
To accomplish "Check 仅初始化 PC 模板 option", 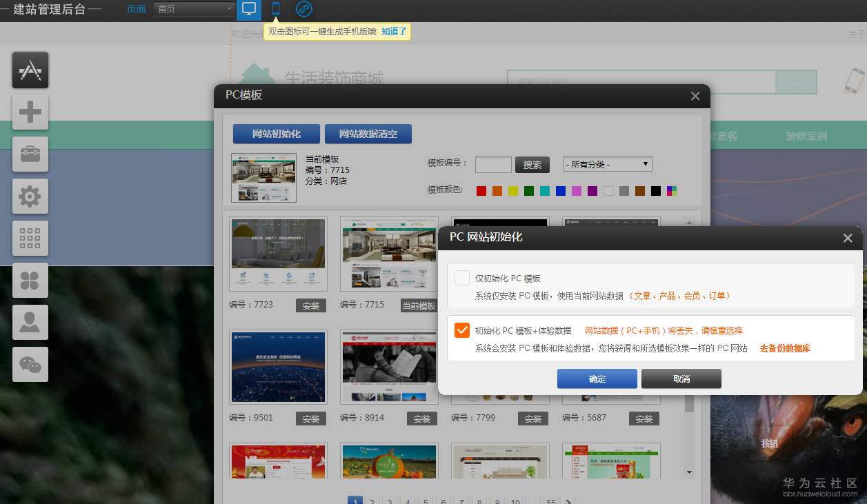I will coord(462,278).
